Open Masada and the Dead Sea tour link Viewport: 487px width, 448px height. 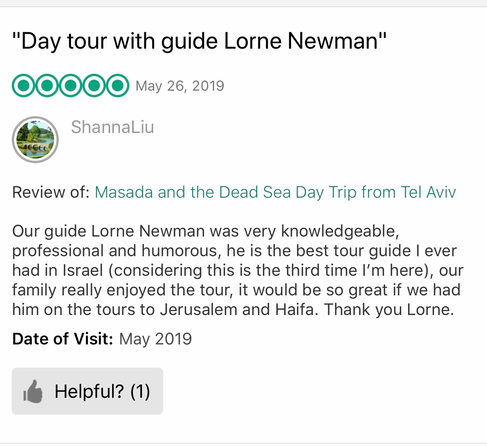[275, 192]
